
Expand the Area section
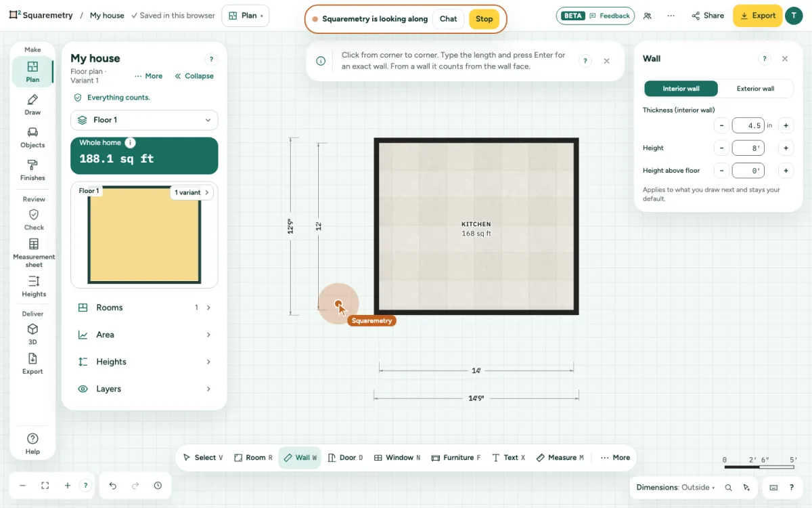[144, 335]
